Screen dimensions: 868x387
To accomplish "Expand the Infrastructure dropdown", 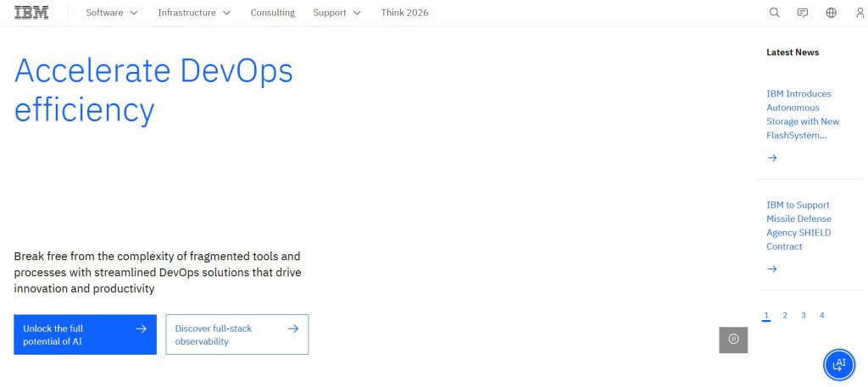I will tap(192, 13).
